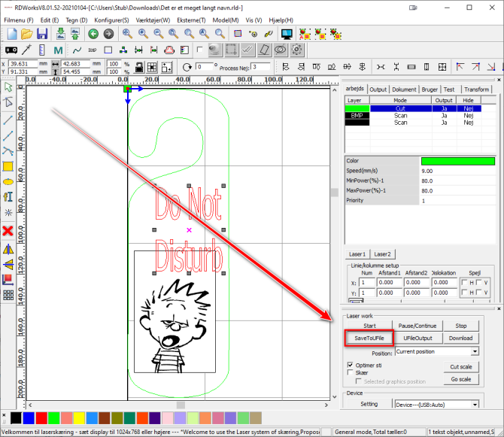
Task: Toggle the Optimer sti checkbox
Action: tap(351, 365)
